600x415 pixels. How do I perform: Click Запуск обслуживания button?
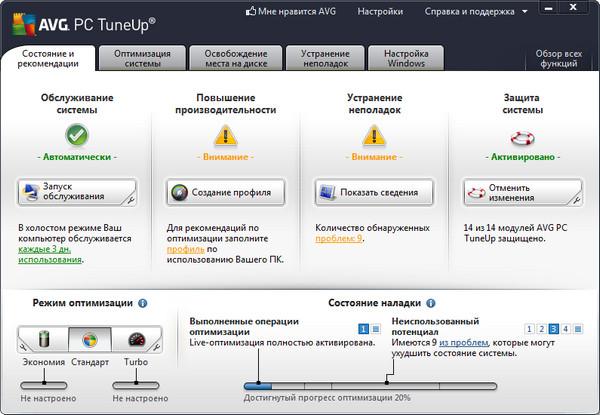point(77,192)
